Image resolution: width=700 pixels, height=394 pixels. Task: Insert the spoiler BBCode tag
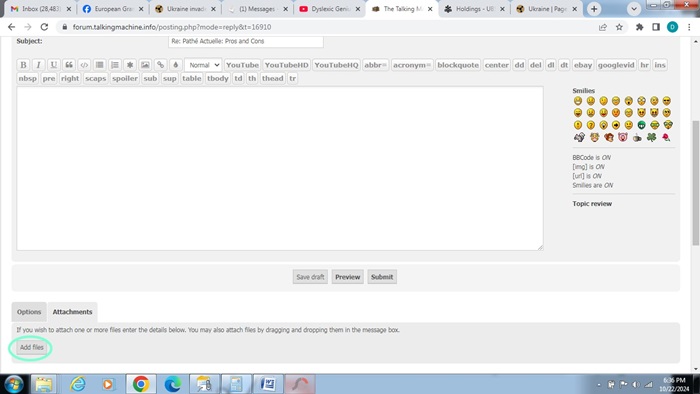coord(125,79)
